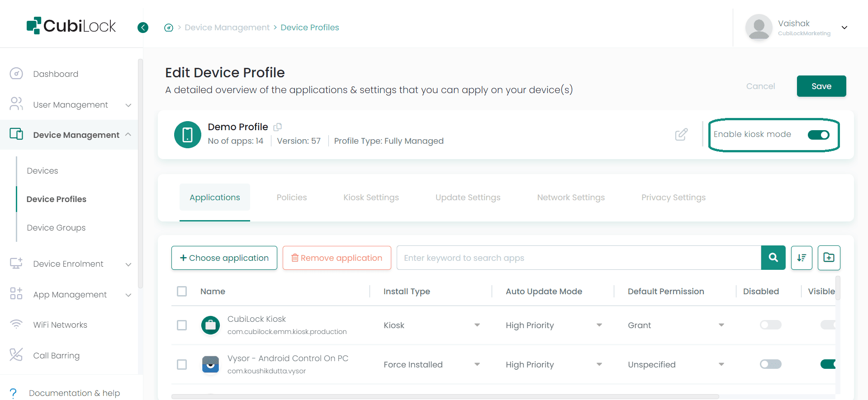Open the Vaishak account dropdown arrow
Viewport: 868px width, 400px height.
(x=844, y=28)
